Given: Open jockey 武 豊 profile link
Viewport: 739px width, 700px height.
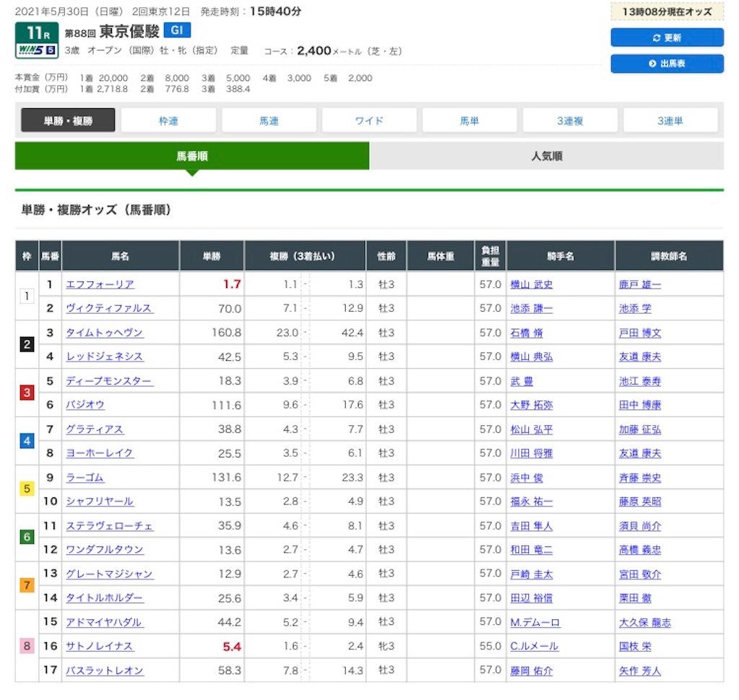Looking at the screenshot, I should pos(521,381).
